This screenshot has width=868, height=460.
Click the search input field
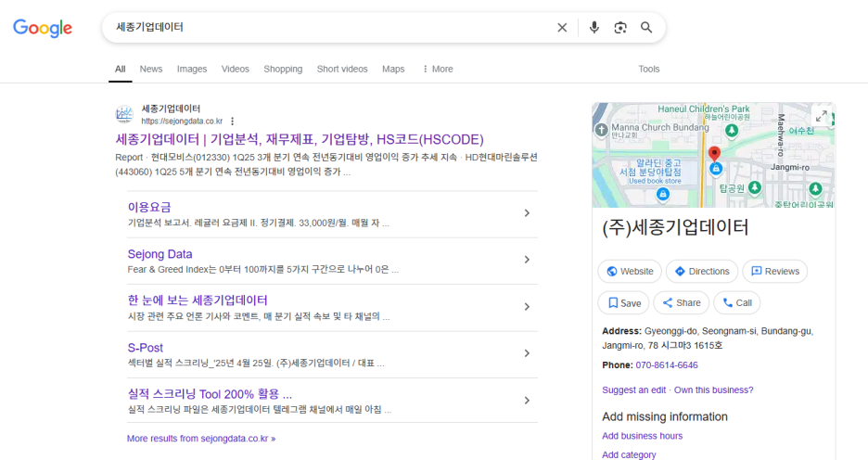tap(332, 28)
